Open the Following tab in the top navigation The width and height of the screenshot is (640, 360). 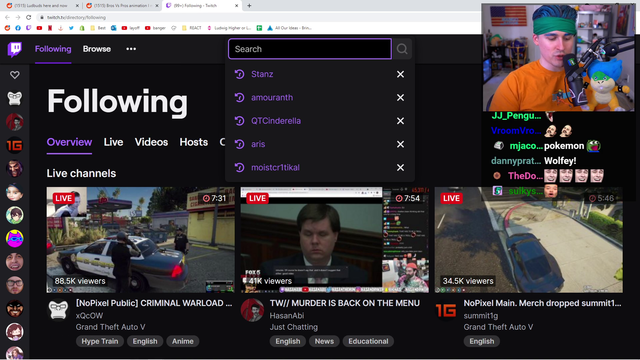tap(53, 49)
